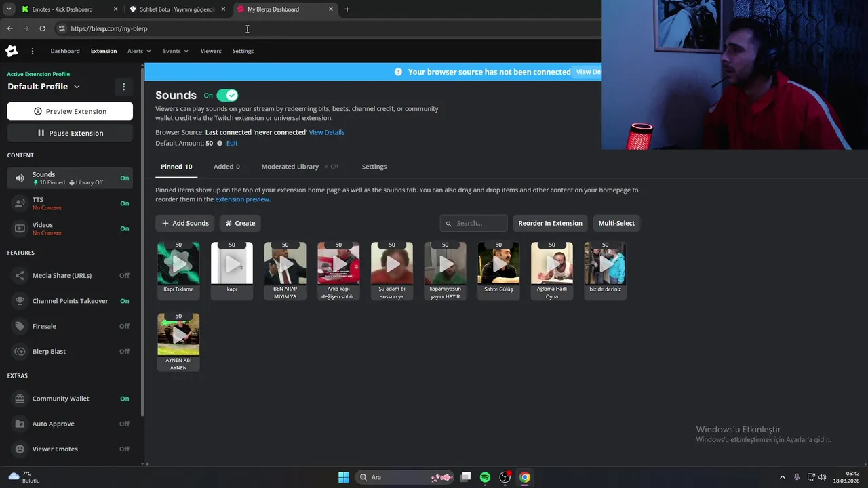This screenshot has height=488, width=868.
Task: Click the browser back arrow
Action: (x=9, y=28)
